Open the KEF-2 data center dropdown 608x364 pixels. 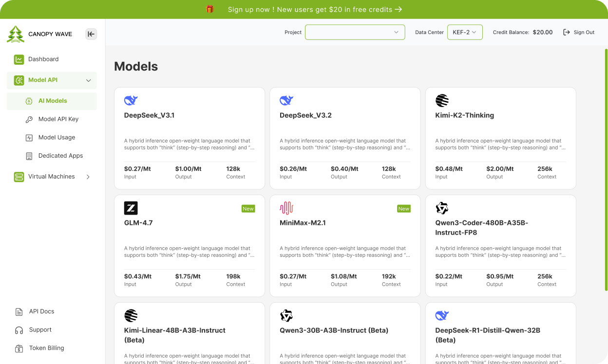pyautogui.click(x=465, y=32)
